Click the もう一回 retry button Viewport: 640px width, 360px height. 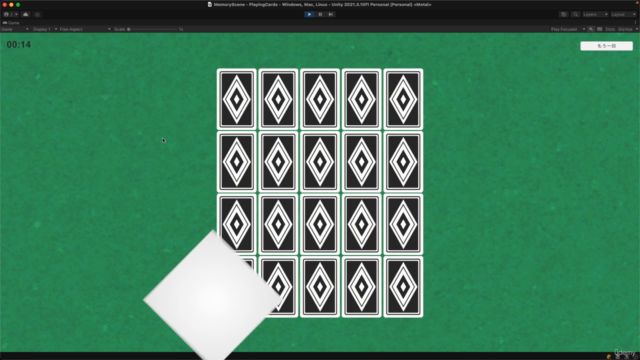pos(607,46)
